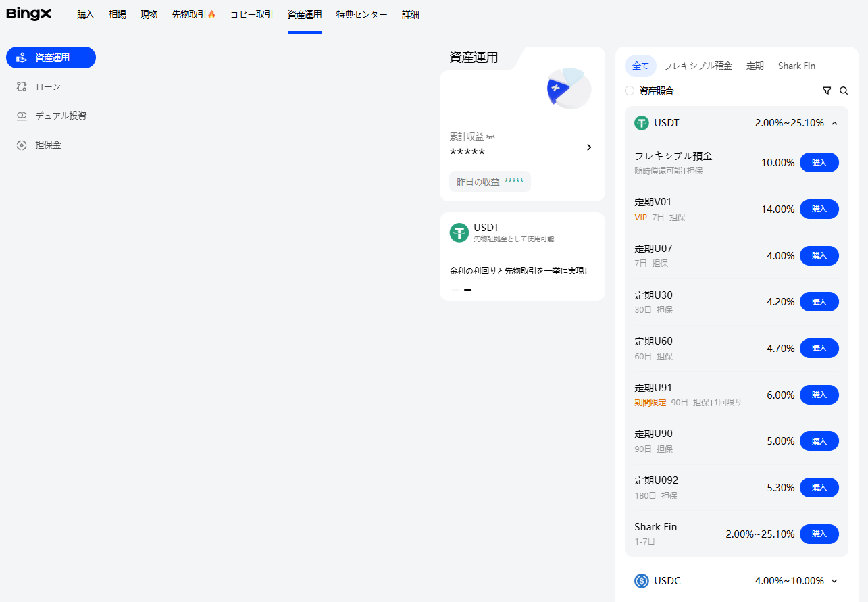
Task: Toggle the eye icon beside 累計収益
Action: [490, 137]
